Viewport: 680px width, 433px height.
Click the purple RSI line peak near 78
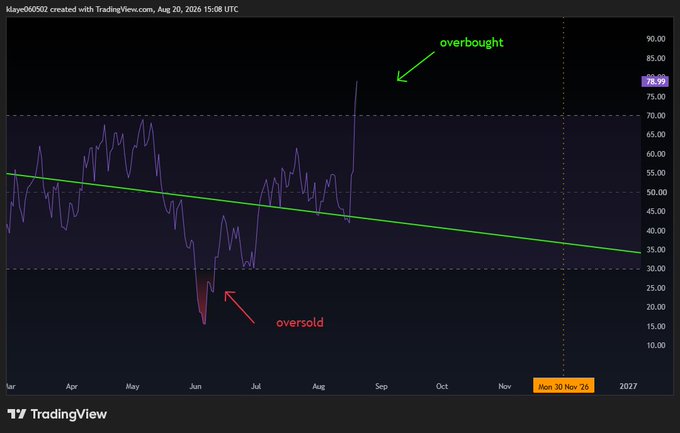click(x=357, y=82)
